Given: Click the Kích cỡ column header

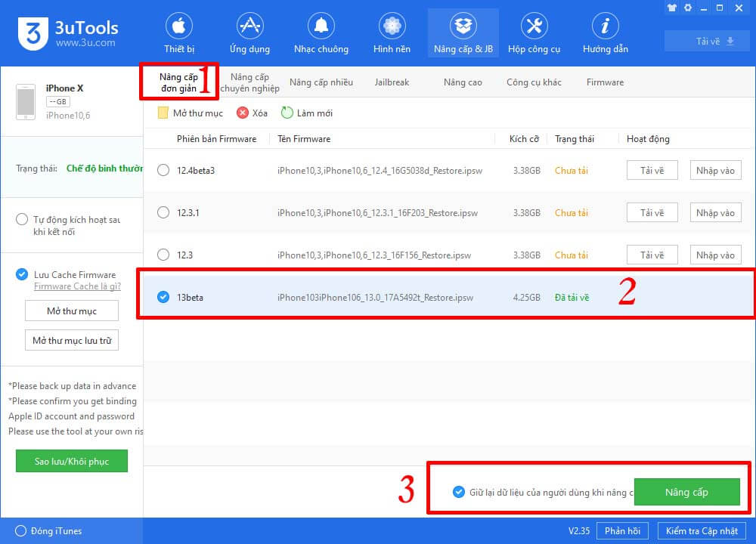Looking at the screenshot, I should pos(524,139).
